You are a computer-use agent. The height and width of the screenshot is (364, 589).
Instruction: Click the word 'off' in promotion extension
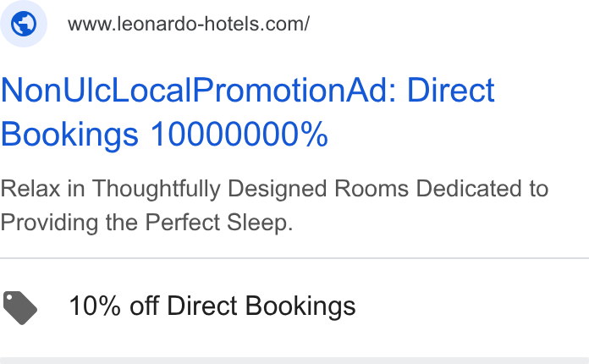(144, 306)
